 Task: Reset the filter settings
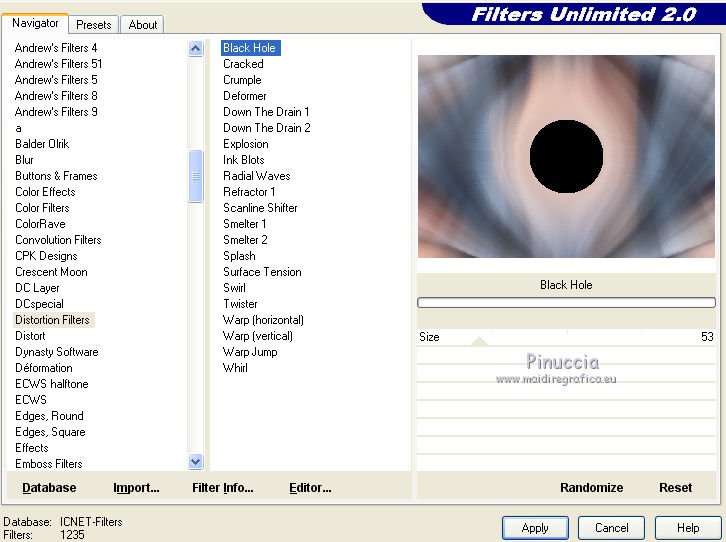point(675,487)
